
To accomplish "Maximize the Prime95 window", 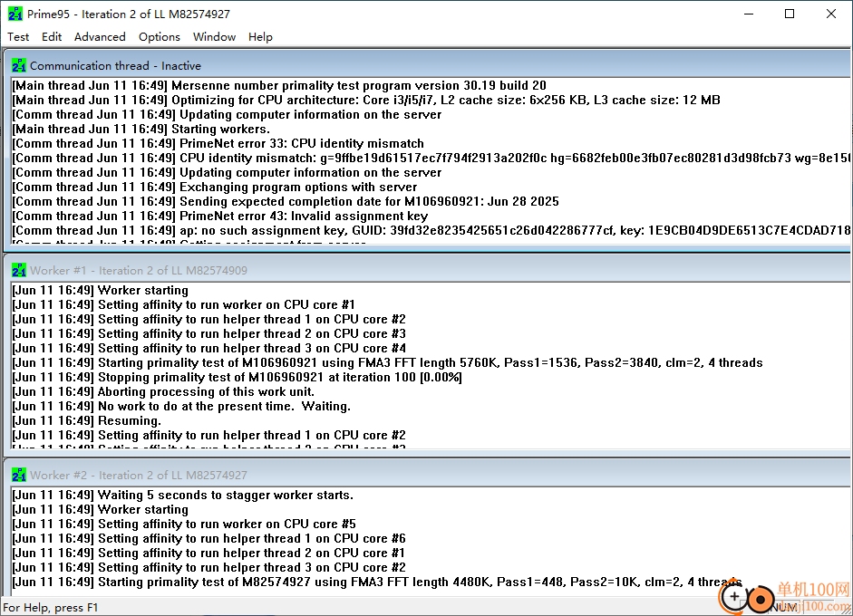I will pos(790,14).
